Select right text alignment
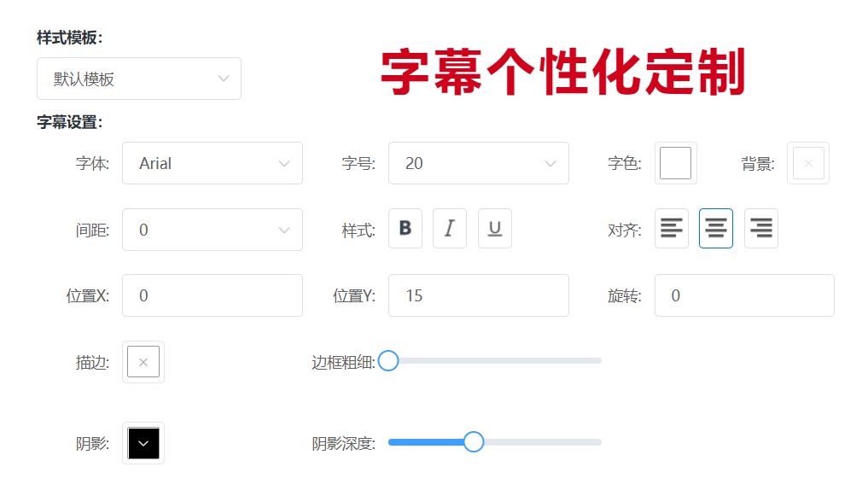The image size is (868, 496). coord(760,228)
